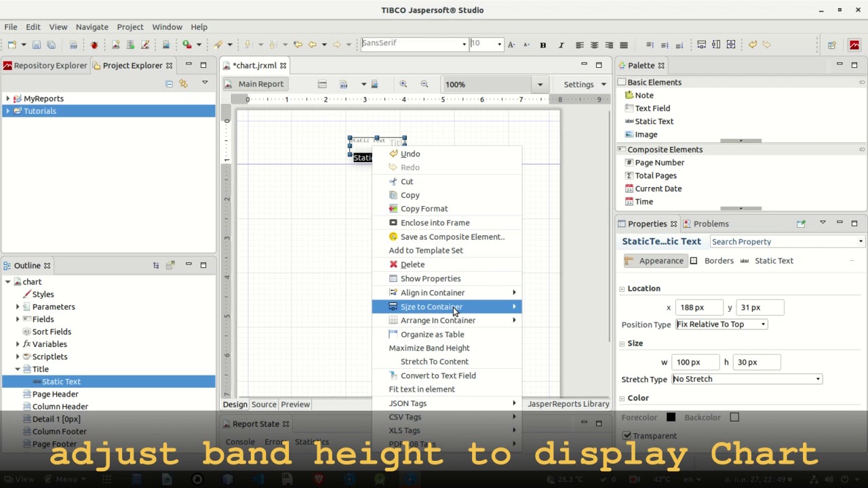The image size is (868, 488).
Task: Open the Problems tab
Action: click(x=705, y=224)
